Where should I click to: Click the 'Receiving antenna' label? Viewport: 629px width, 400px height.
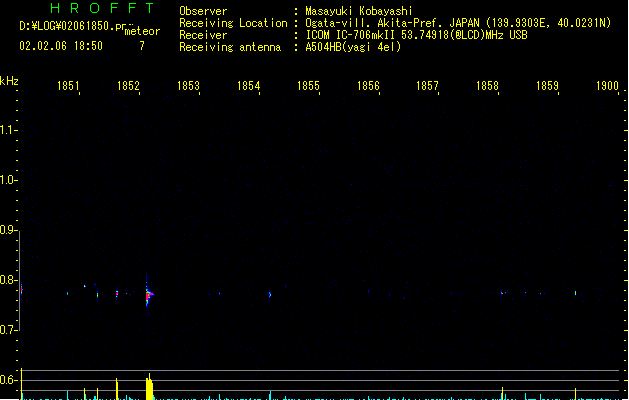pyautogui.click(x=230, y=47)
